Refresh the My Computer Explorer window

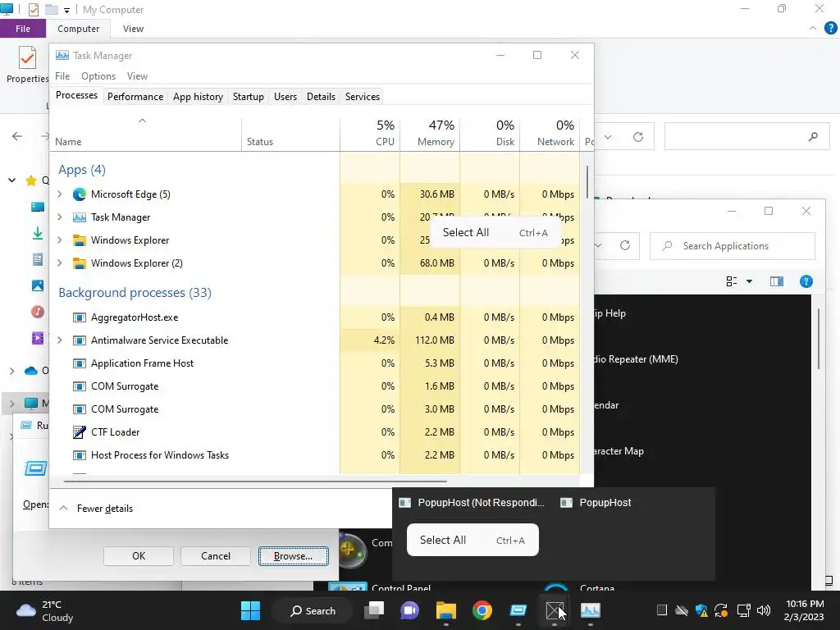(638, 137)
